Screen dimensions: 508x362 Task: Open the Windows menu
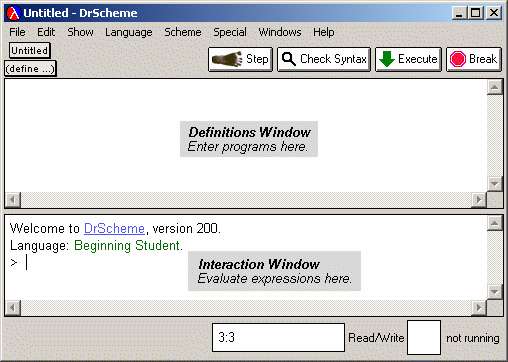pyautogui.click(x=280, y=32)
